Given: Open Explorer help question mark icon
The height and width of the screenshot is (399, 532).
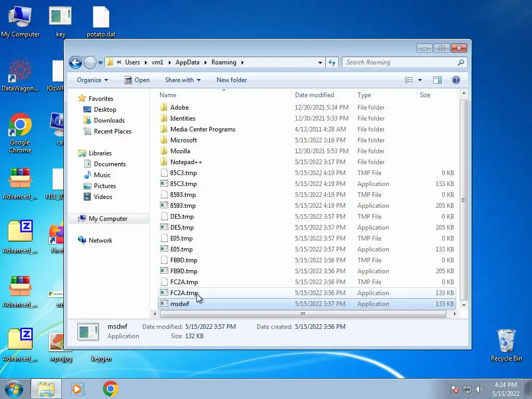Looking at the screenshot, I should (x=456, y=80).
